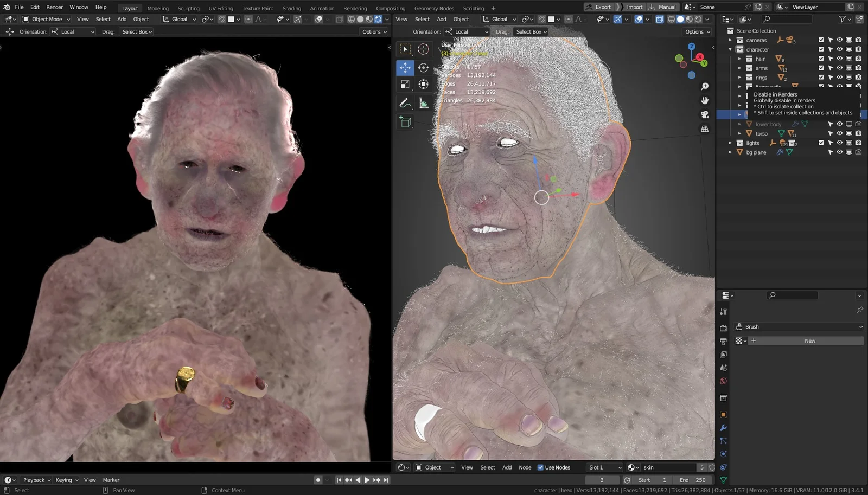This screenshot has height=495, width=868.
Task: Open the Rendering menu
Action: [355, 8]
